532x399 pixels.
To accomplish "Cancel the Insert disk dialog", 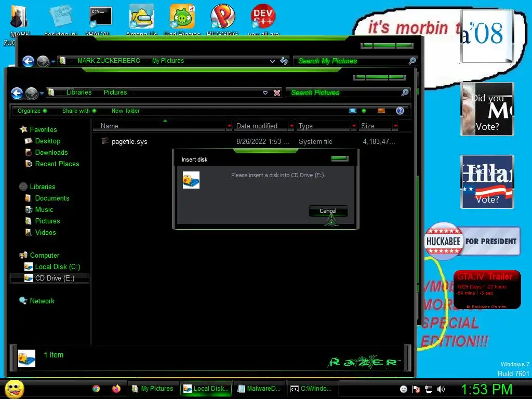I will pos(328,211).
